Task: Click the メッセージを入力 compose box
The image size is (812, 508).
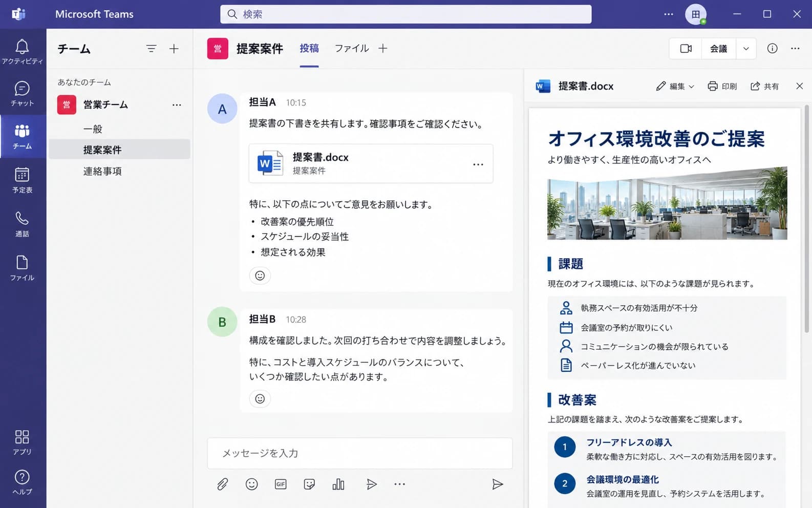Action: tap(359, 453)
